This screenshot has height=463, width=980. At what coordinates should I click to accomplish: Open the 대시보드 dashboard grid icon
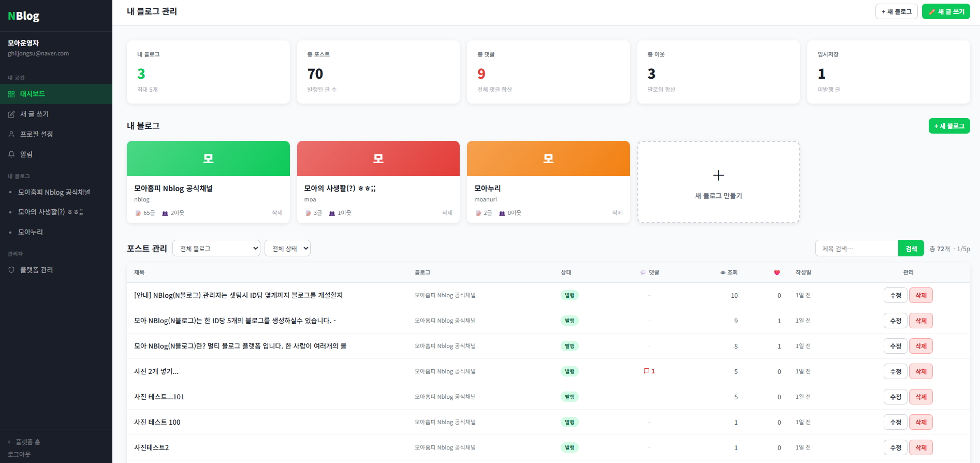(x=11, y=94)
